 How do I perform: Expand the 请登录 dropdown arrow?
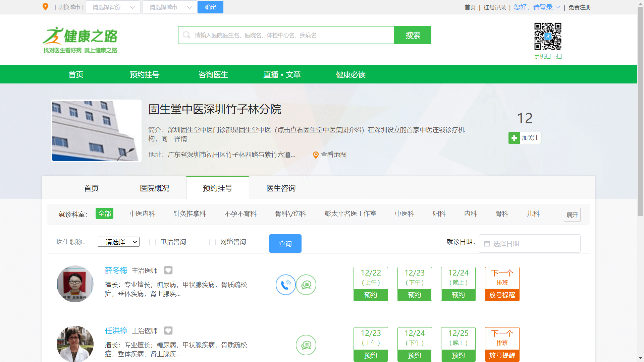558,7
